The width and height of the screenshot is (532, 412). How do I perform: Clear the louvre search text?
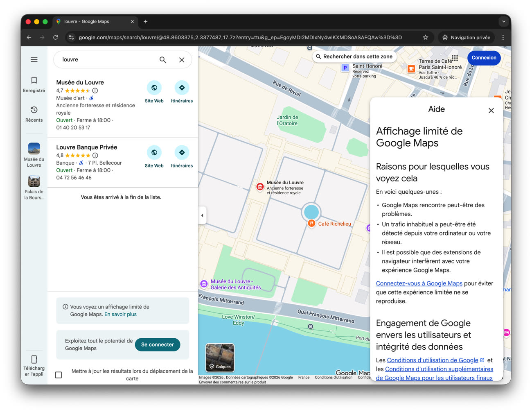click(182, 60)
